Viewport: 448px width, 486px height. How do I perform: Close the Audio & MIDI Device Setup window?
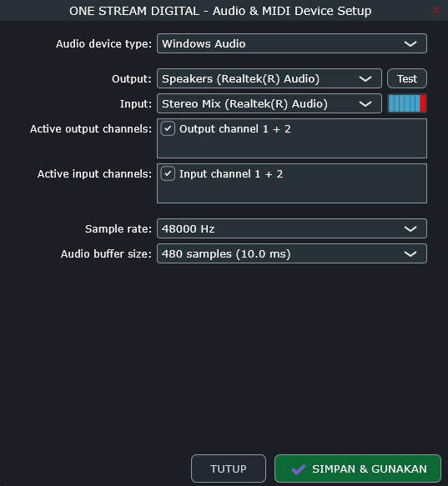click(436, 10)
